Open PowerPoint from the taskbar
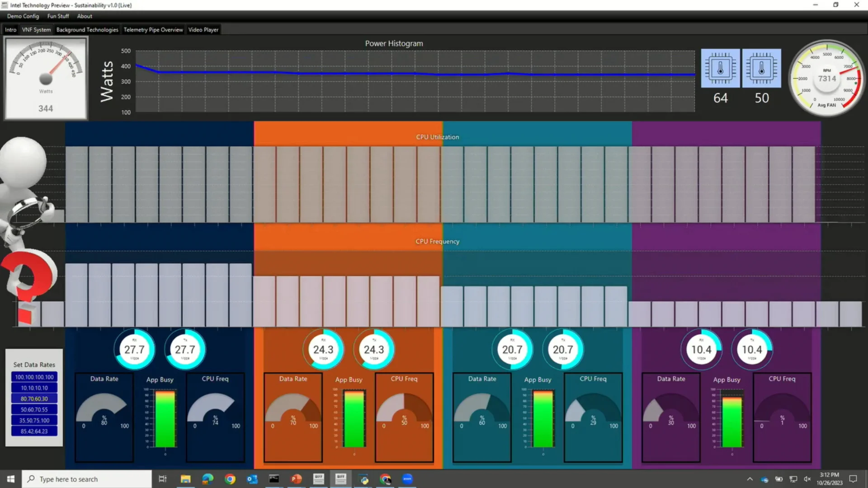The width and height of the screenshot is (868, 488). click(x=296, y=479)
